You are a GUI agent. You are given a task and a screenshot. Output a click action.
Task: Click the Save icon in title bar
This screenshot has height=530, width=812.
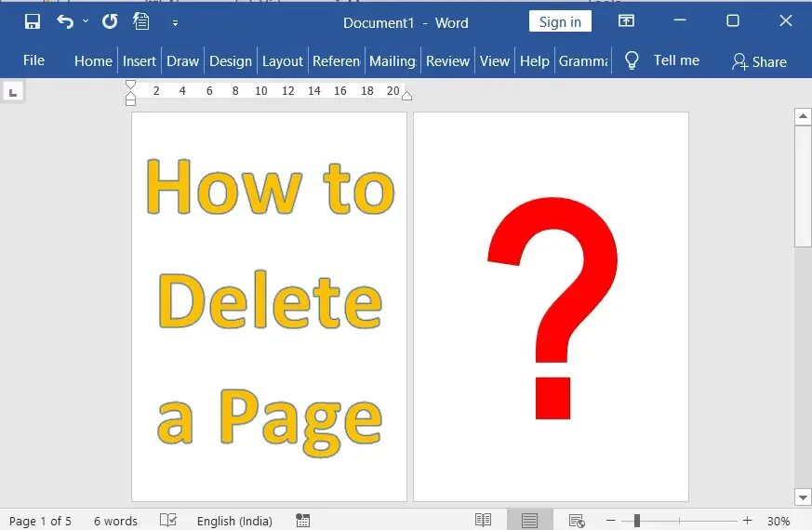click(33, 21)
